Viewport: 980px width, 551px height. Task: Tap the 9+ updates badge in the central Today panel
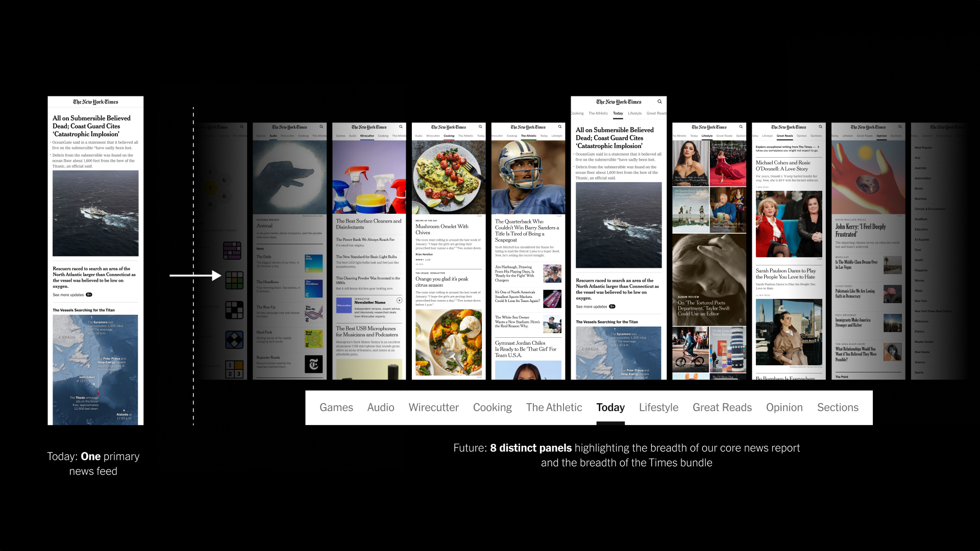(x=612, y=307)
